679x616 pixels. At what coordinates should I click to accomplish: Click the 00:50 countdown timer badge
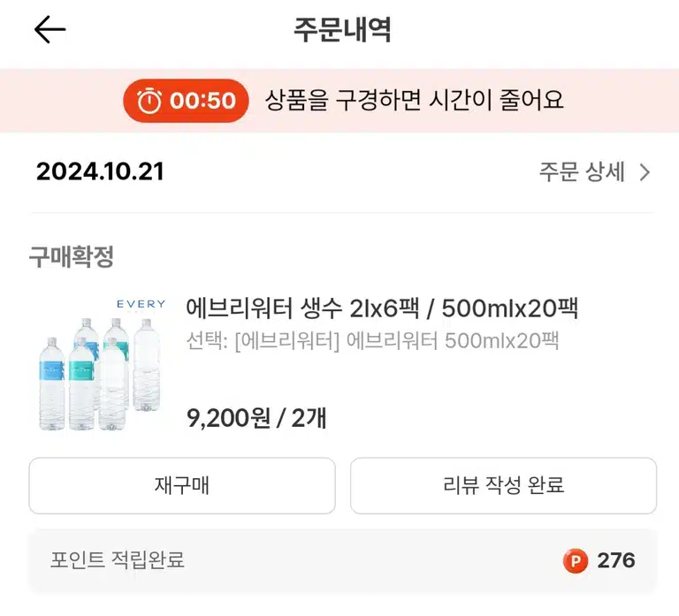(x=187, y=101)
